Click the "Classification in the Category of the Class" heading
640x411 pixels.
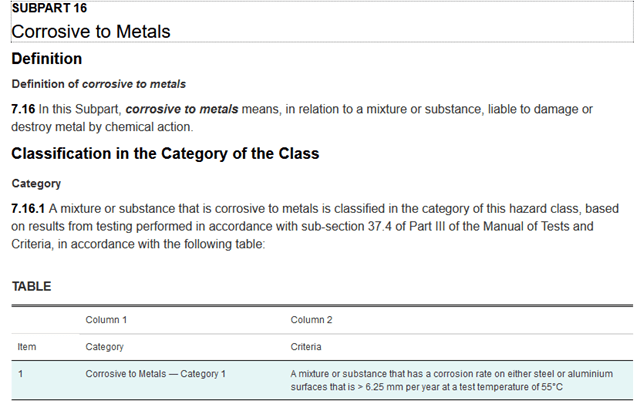[165, 154]
